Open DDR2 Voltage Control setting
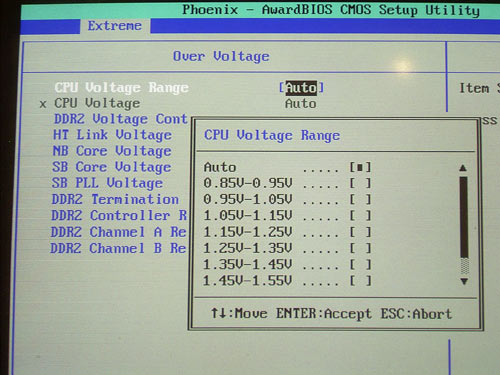Viewport: 500px width, 375px height. (121, 119)
